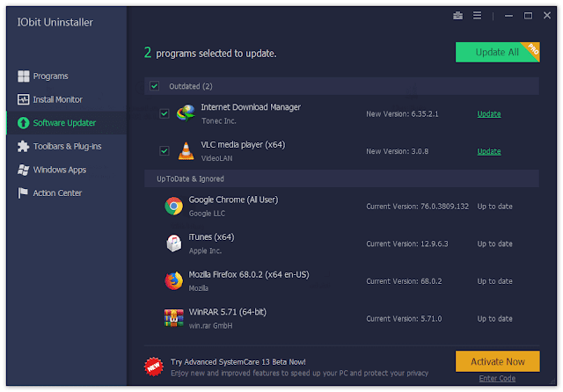Click the Install Monitor icon
Screen dimensions: 563x392
pyautogui.click(x=24, y=99)
